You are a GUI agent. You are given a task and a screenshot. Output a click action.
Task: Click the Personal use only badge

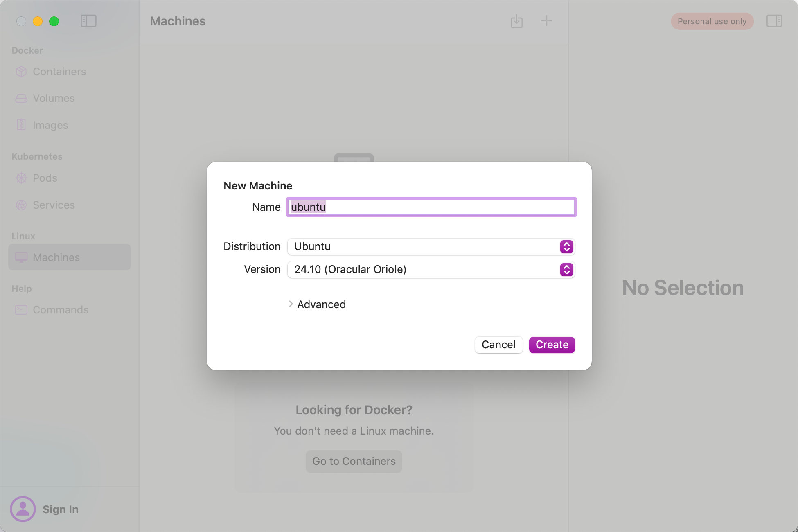[x=712, y=21]
